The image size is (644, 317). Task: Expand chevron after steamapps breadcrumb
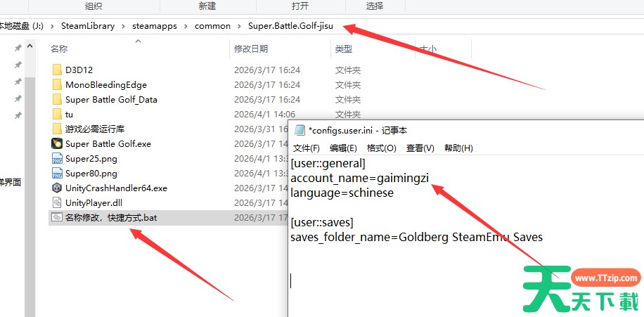186,26
